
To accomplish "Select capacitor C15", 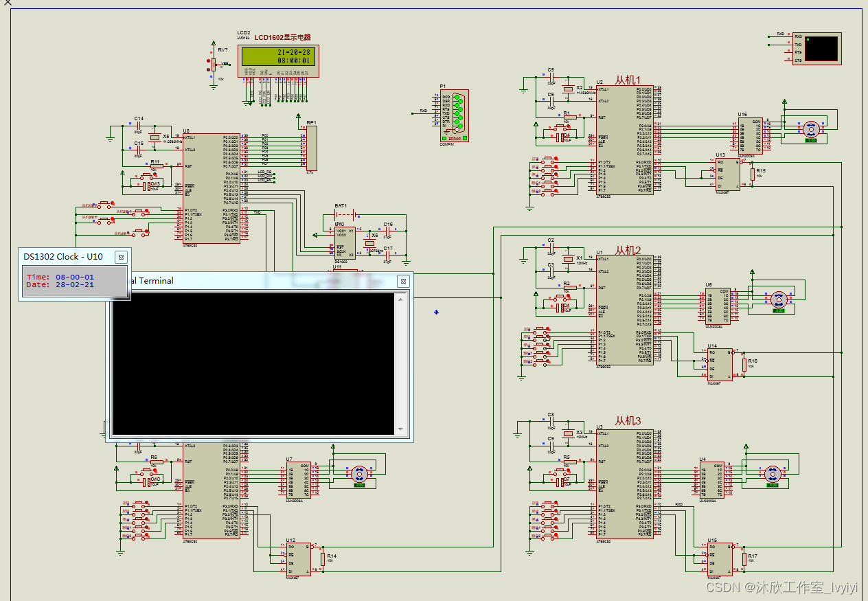I will [138, 150].
